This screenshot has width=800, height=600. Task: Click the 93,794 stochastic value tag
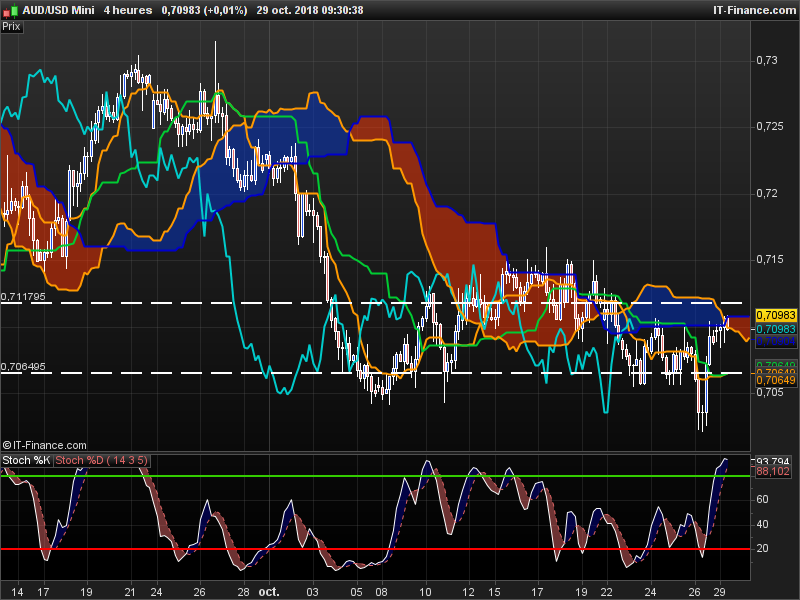(773, 461)
